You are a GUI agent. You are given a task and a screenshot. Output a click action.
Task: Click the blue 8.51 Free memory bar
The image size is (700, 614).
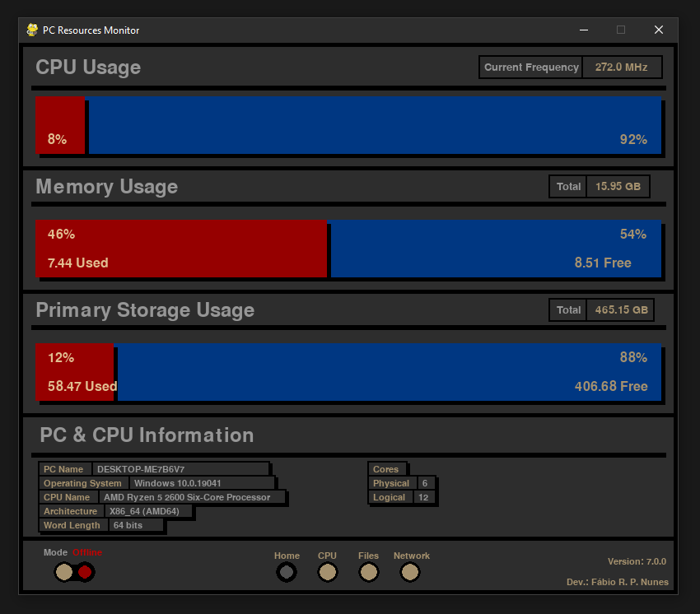click(x=494, y=249)
